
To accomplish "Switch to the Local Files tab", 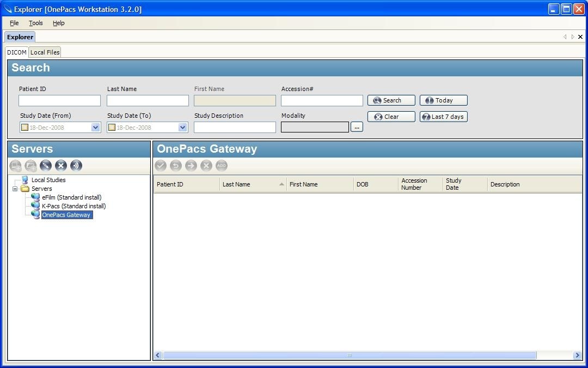I will [45, 52].
